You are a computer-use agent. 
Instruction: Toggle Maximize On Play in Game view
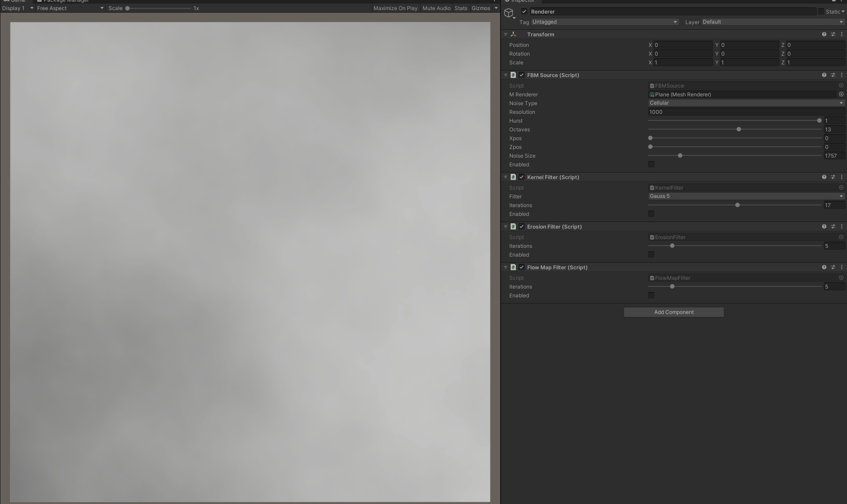[x=395, y=8]
